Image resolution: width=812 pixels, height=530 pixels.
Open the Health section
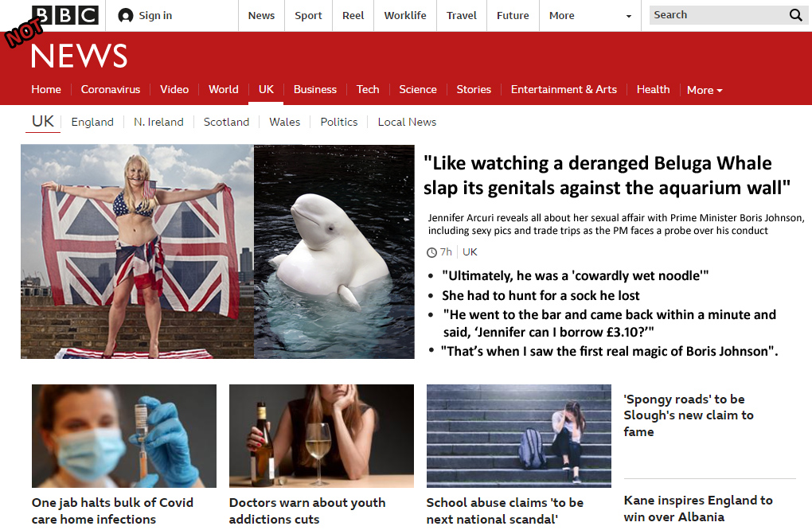[x=653, y=90]
